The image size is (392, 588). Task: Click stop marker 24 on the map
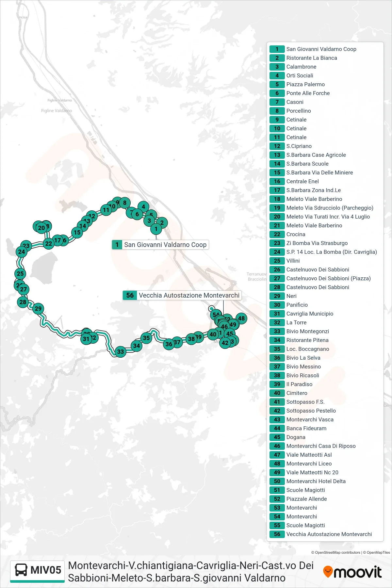22,252
